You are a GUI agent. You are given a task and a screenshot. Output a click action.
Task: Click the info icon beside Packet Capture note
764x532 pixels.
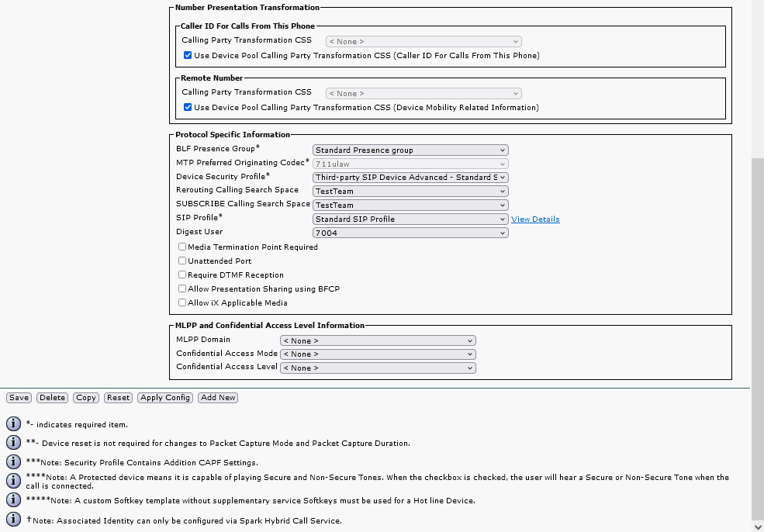(x=13, y=443)
